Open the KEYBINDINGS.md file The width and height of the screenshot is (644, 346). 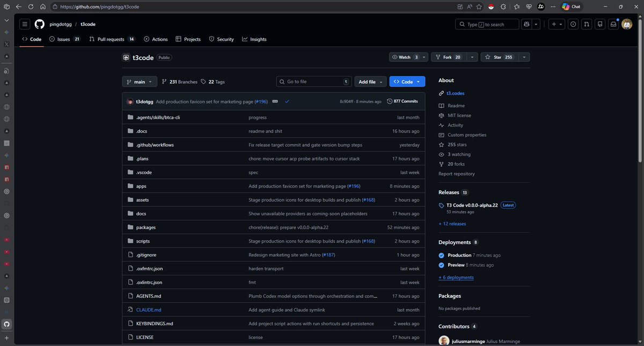coord(155,324)
